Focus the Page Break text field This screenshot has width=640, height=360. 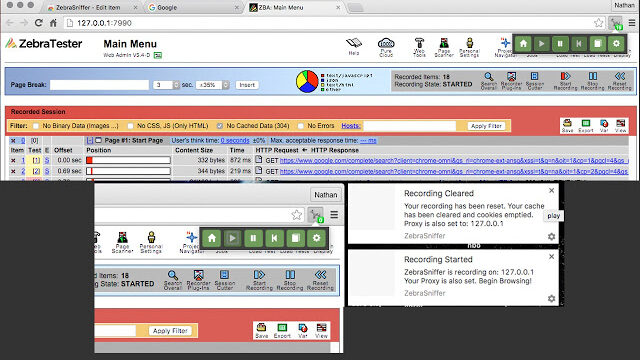pyautogui.click(x=99, y=85)
